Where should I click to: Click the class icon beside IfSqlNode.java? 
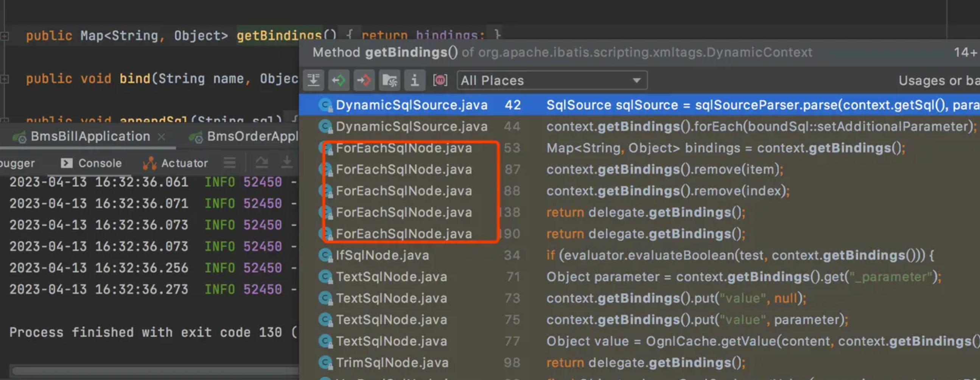pyautogui.click(x=325, y=255)
